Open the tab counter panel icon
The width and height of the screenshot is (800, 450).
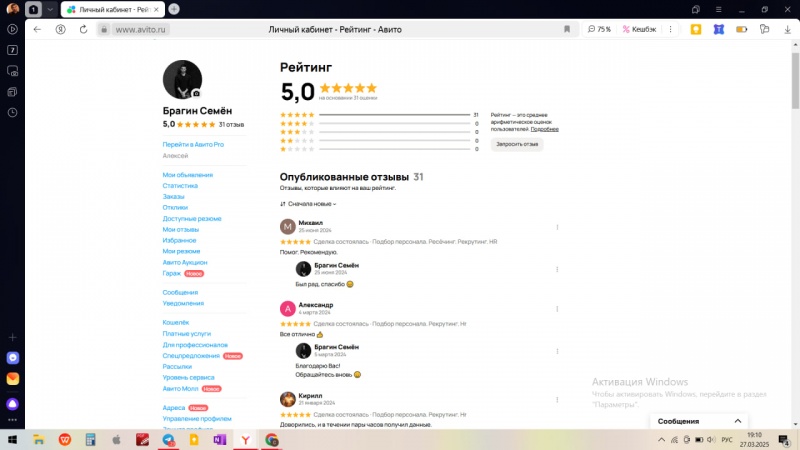coord(33,9)
